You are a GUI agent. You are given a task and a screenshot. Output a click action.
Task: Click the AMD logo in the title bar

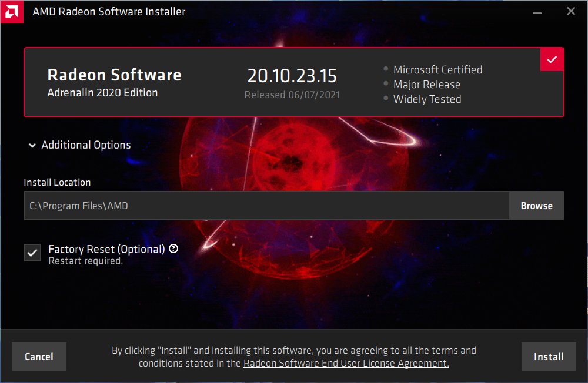[12, 12]
